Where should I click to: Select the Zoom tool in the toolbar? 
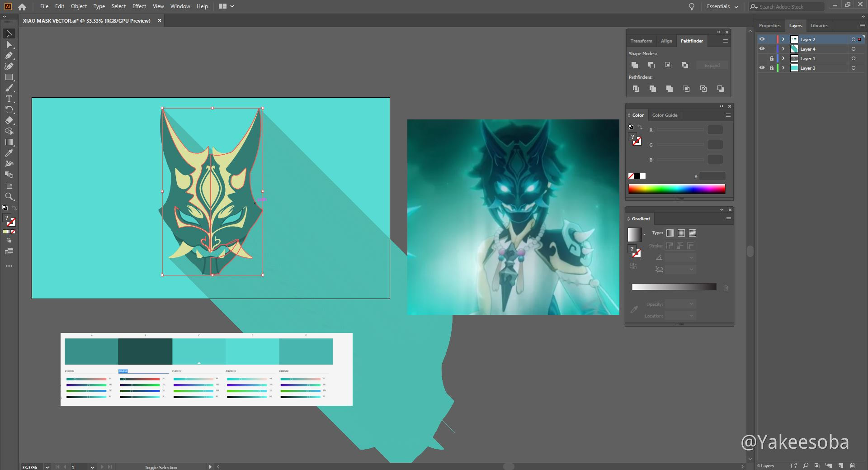click(9, 196)
